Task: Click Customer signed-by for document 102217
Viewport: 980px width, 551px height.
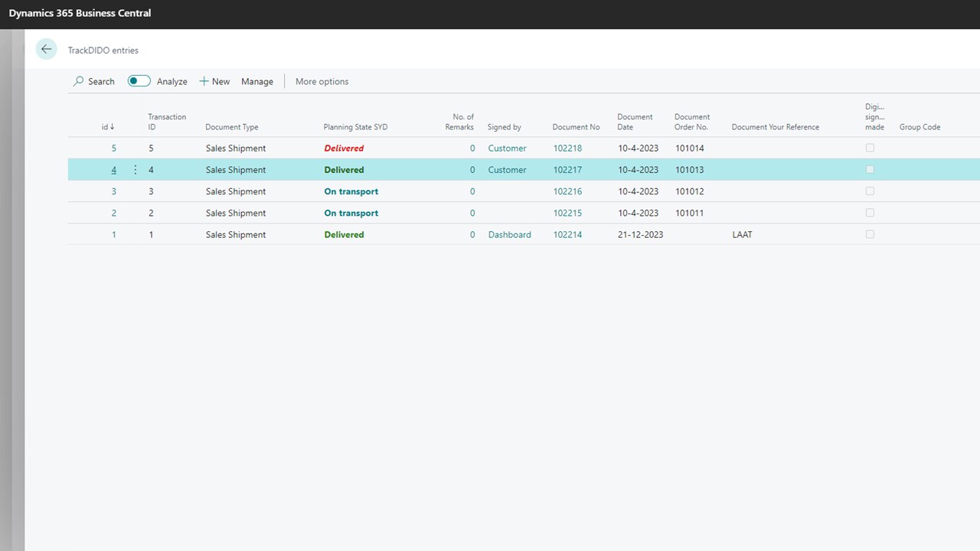Action: click(507, 170)
